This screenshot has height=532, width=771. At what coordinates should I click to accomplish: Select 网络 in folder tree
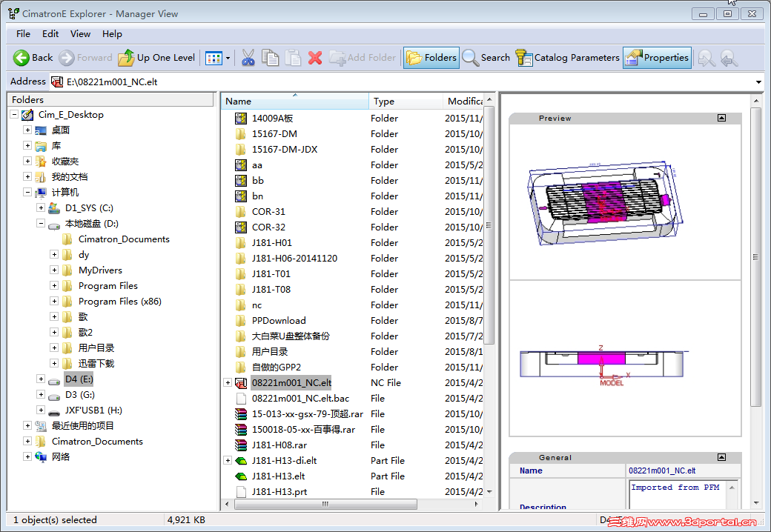pos(61,457)
